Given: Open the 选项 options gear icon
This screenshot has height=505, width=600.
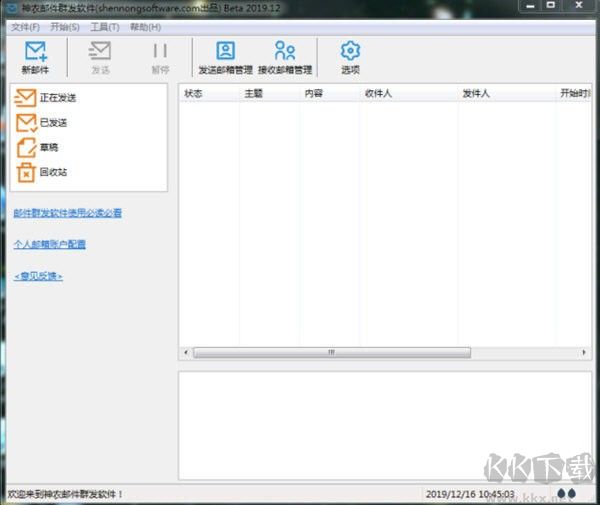Looking at the screenshot, I should (350, 57).
